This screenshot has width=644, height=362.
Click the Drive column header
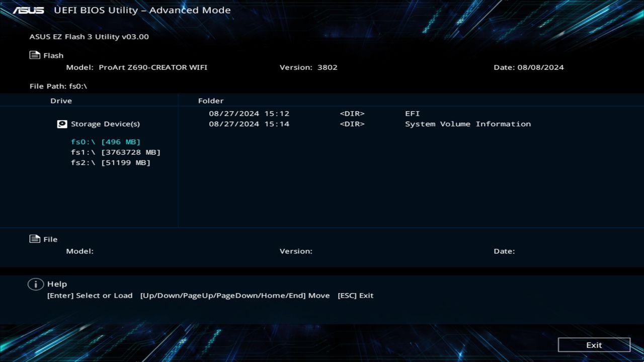coord(61,101)
